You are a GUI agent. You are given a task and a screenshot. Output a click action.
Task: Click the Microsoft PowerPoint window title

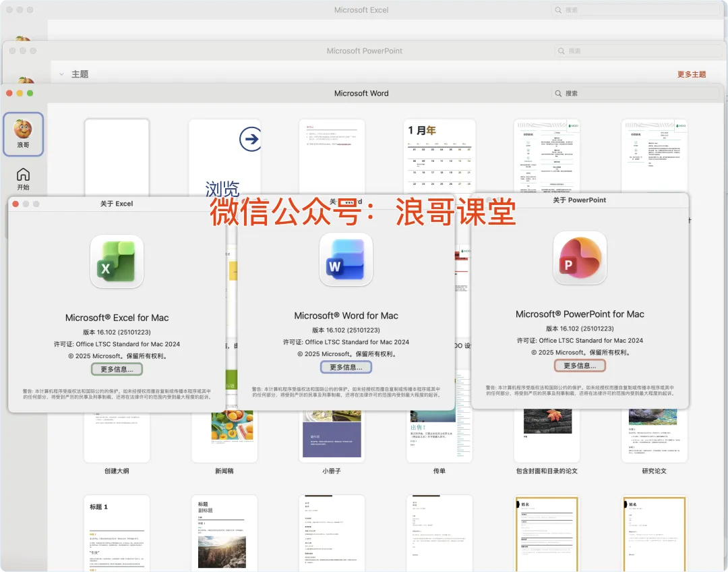(365, 51)
